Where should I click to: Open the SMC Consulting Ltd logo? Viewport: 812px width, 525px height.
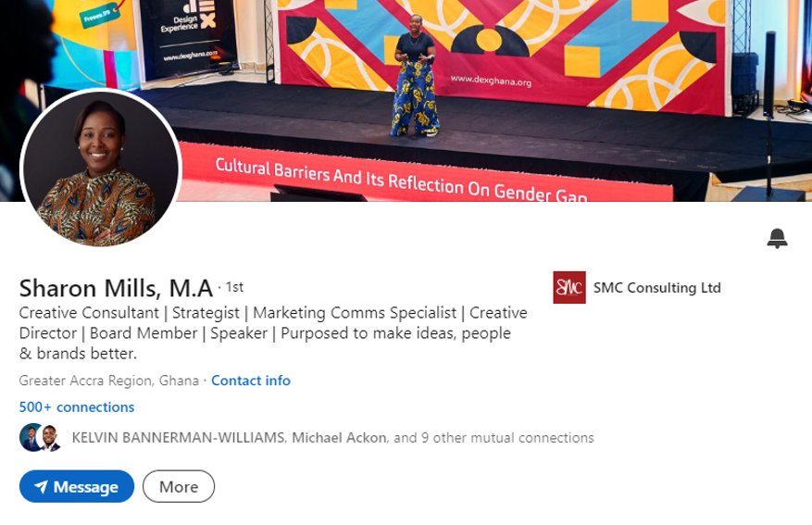click(x=569, y=287)
